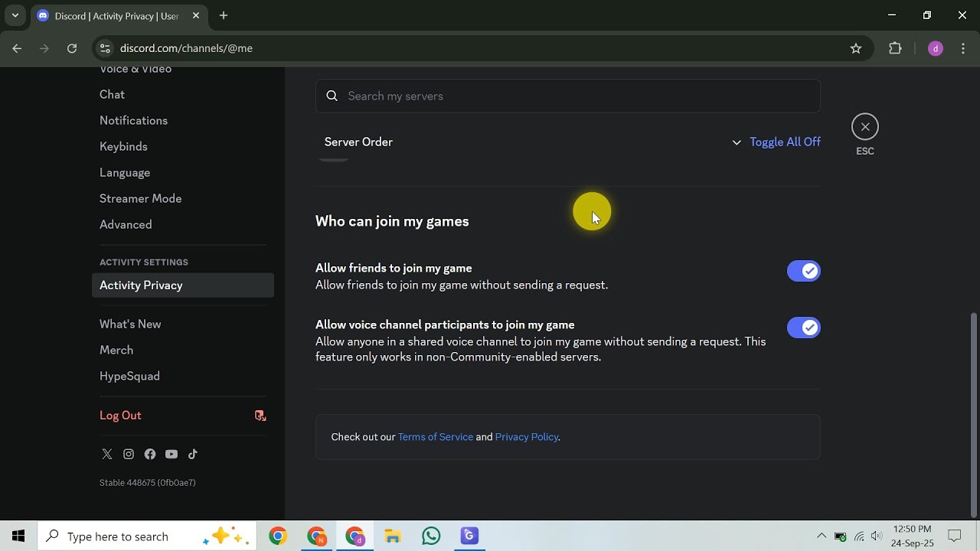Open What's New
980x551 pixels.
tap(130, 324)
